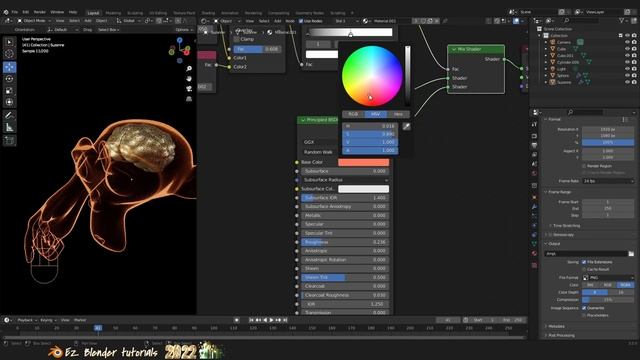Open the GGX distribution dropdown

321,142
